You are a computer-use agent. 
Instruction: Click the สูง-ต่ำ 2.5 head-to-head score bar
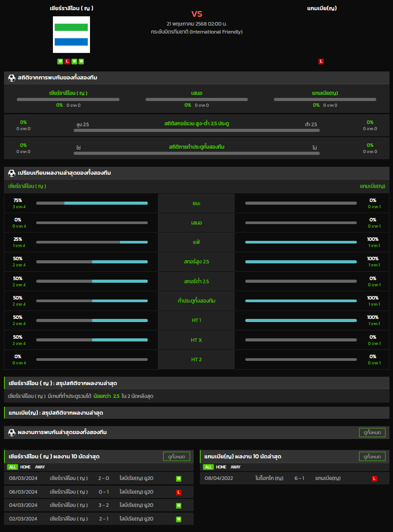197,130
